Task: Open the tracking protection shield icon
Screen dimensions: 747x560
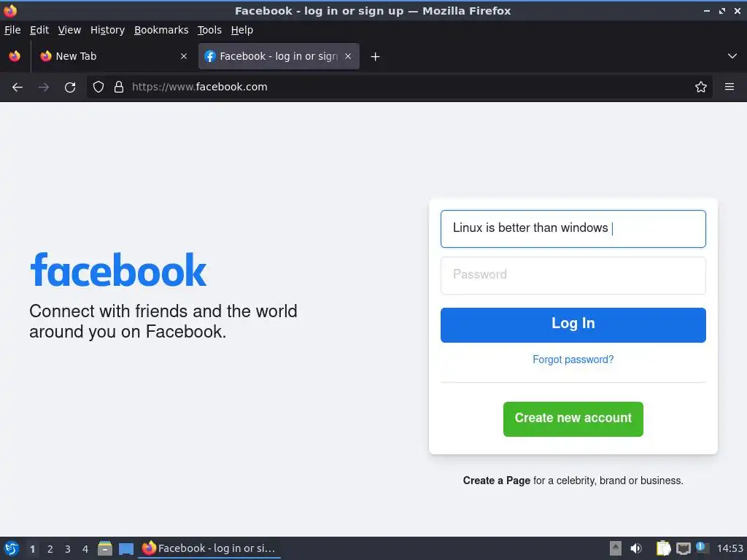Action: point(98,87)
